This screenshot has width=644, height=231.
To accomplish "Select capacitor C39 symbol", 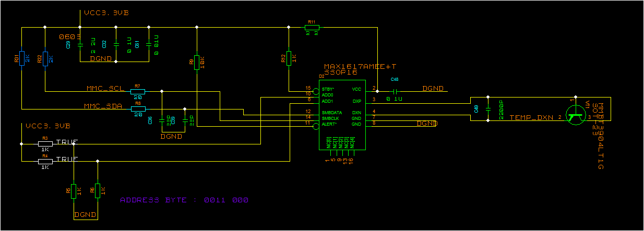I will pyautogui.click(x=185, y=121).
